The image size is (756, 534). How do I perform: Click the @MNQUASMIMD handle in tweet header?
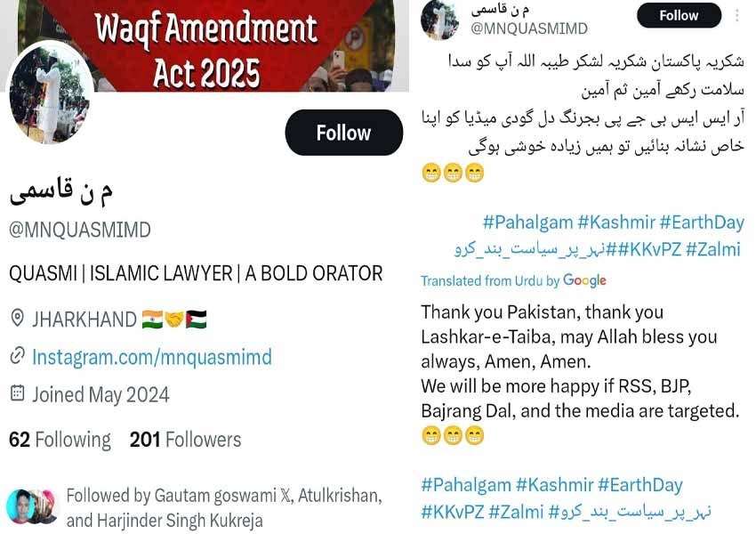[529, 28]
